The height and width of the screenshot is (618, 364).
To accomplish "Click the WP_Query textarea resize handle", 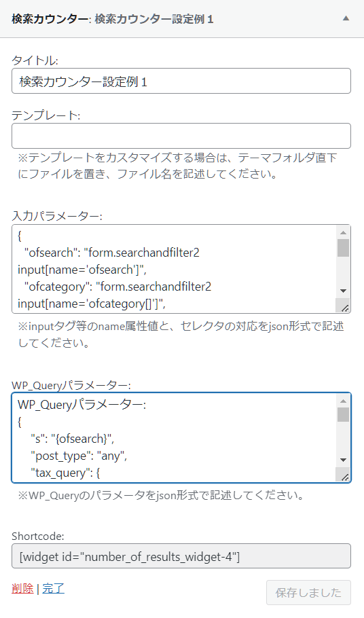I will [x=343, y=475].
